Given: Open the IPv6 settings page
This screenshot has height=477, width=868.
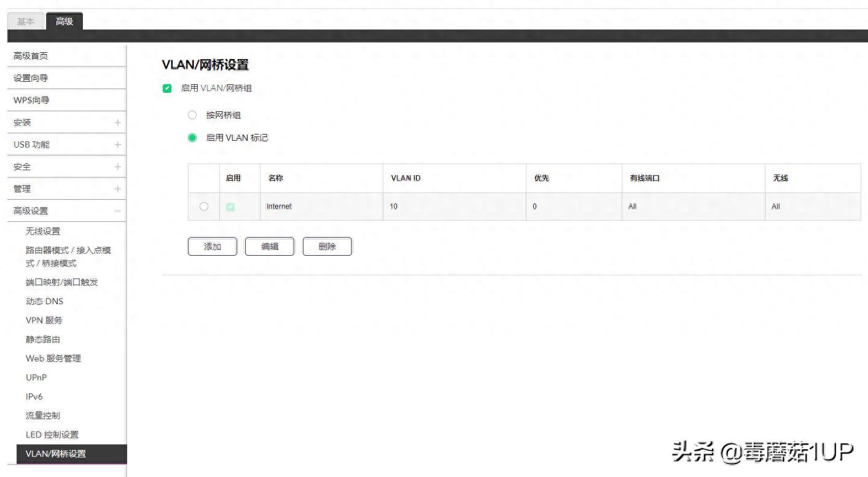Looking at the screenshot, I should [34, 396].
